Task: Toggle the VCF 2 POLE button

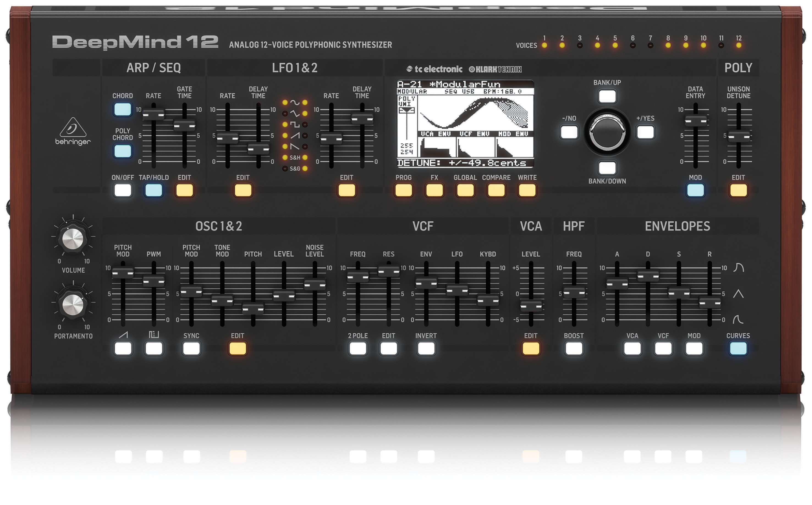Action: tap(357, 348)
